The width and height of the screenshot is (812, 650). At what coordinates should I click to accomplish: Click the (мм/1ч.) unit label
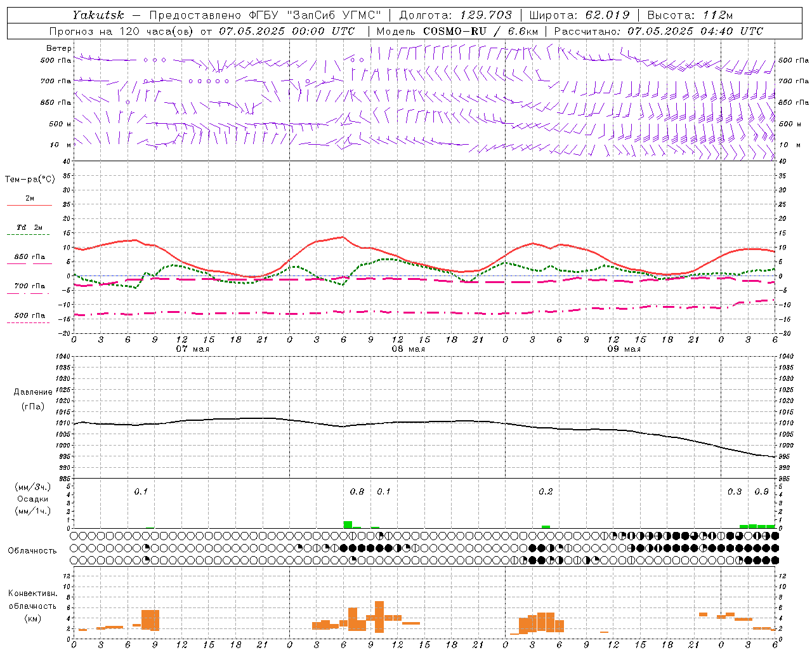coord(32,511)
